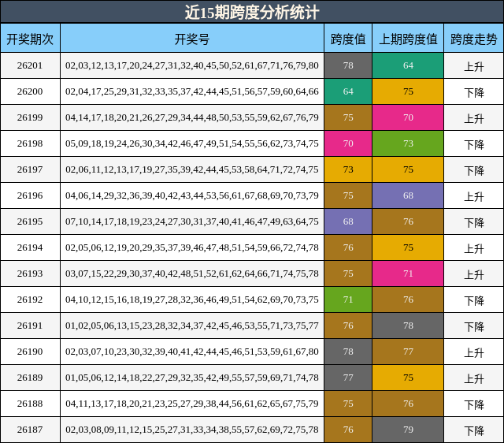This screenshot has width=504, height=443.
Task: Click the winning numbers of period 26200
Action: click(x=192, y=91)
